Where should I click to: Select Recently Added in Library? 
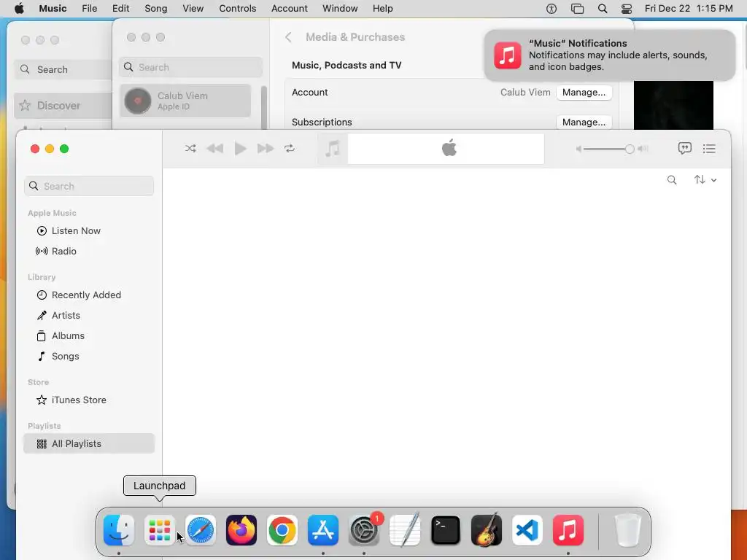tap(89, 295)
